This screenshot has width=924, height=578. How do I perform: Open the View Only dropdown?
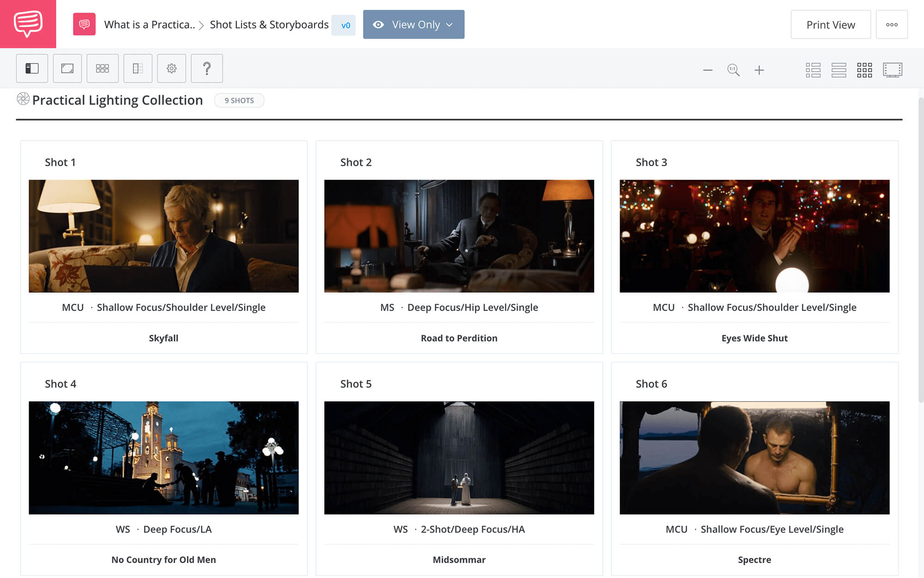pyautogui.click(x=413, y=25)
